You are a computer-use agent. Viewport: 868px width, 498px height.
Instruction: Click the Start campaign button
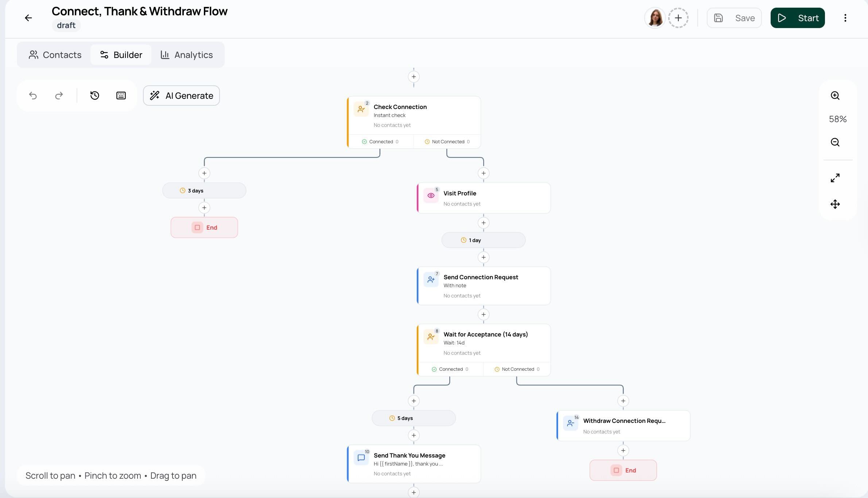coord(798,18)
